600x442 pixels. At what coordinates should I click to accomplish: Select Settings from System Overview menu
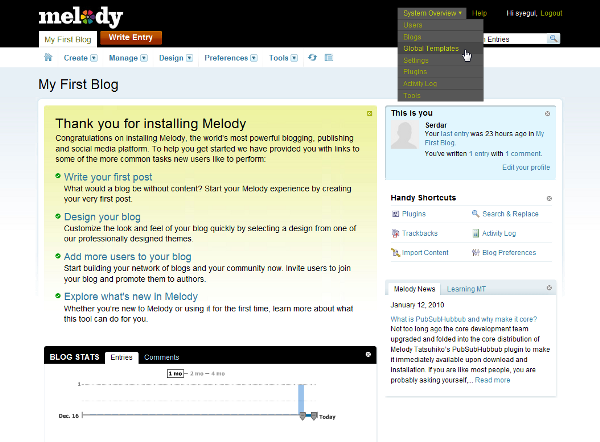440,60
